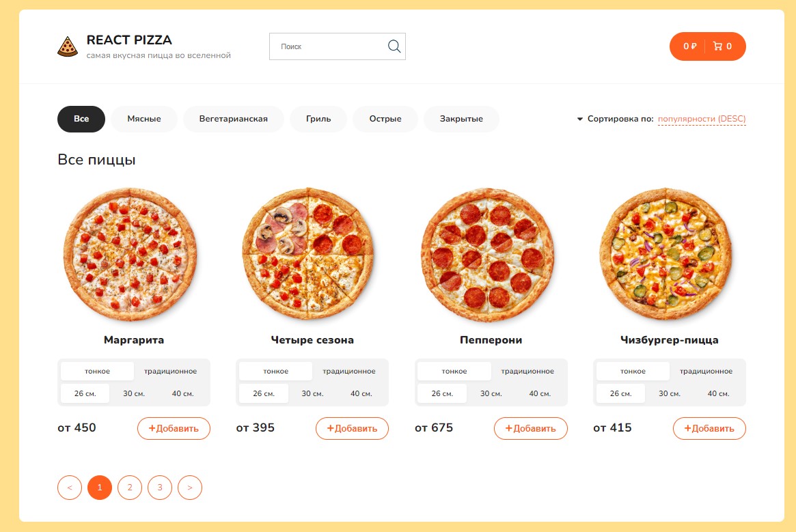Go to previous page arrow
The width and height of the screenshot is (796, 532).
70,488
